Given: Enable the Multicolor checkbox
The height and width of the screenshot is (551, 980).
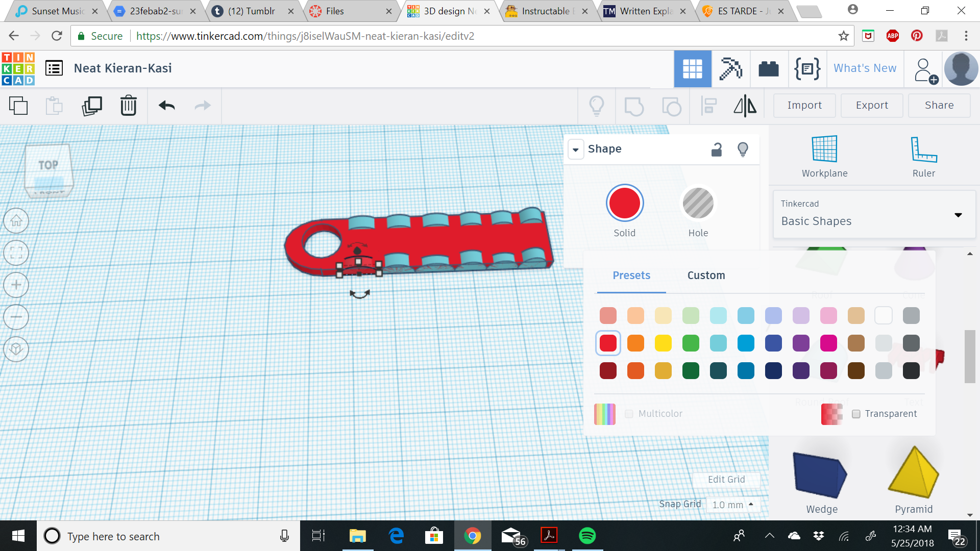Looking at the screenshot, I should coord(629,414).
